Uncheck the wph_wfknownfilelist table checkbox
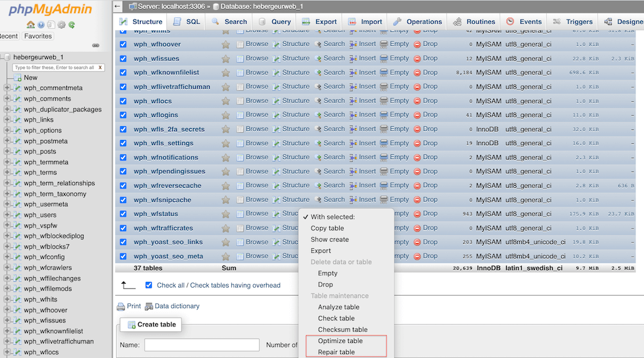The height and width of the screenshot is (358, 644). click(x=123, y=73)
